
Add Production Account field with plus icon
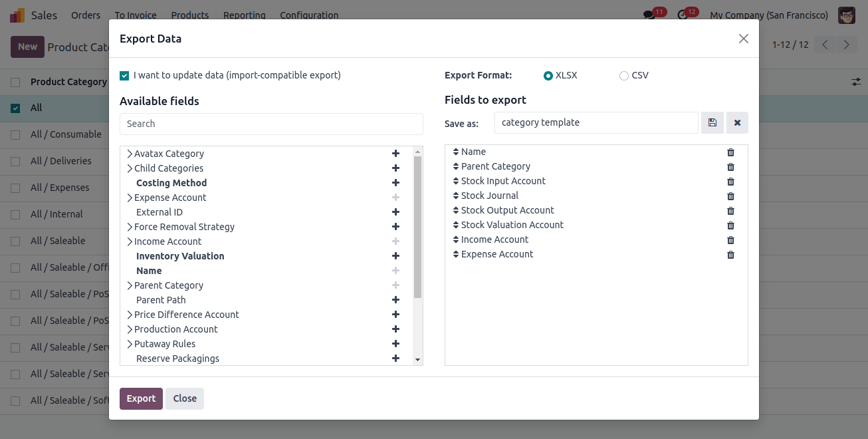coord(395,329)
